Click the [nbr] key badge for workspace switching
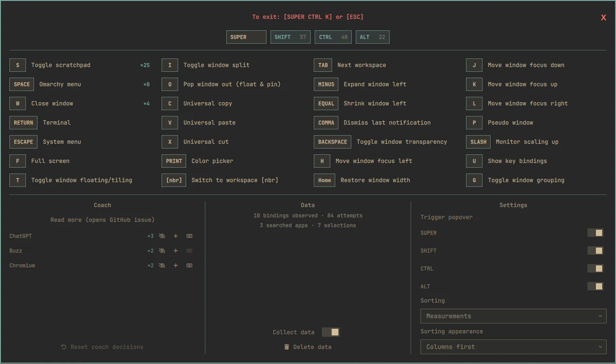Image resolution: width=616 pixels, height=364 pixels. [174, 180]
